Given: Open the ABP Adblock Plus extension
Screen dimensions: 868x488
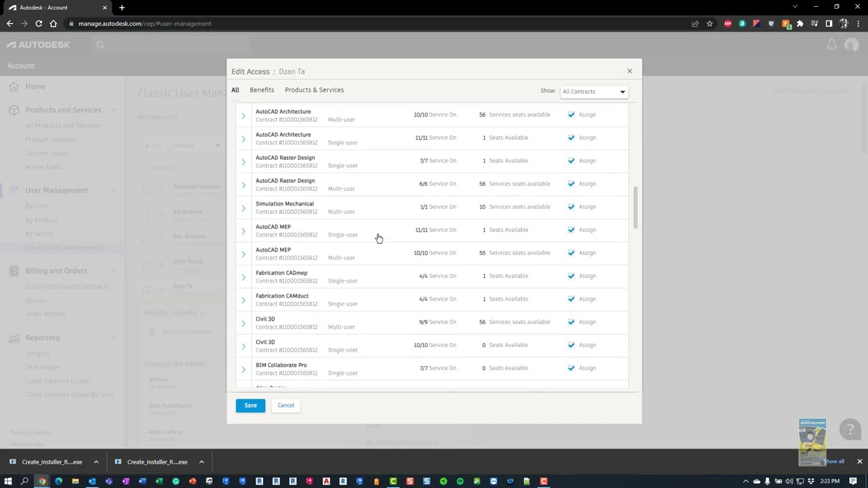Looking at the screenshot, I should point(728,23).
